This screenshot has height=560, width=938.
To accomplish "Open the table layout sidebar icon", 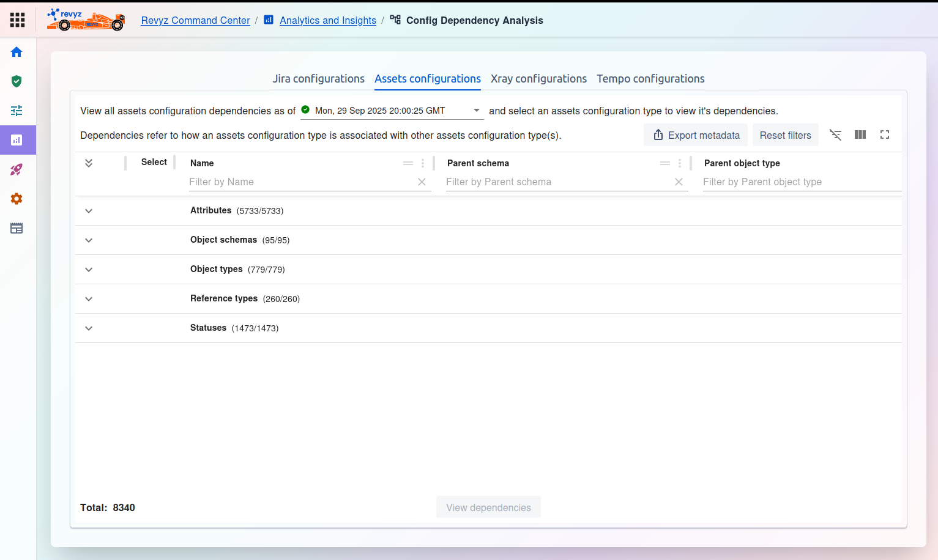I will point(17,228).
